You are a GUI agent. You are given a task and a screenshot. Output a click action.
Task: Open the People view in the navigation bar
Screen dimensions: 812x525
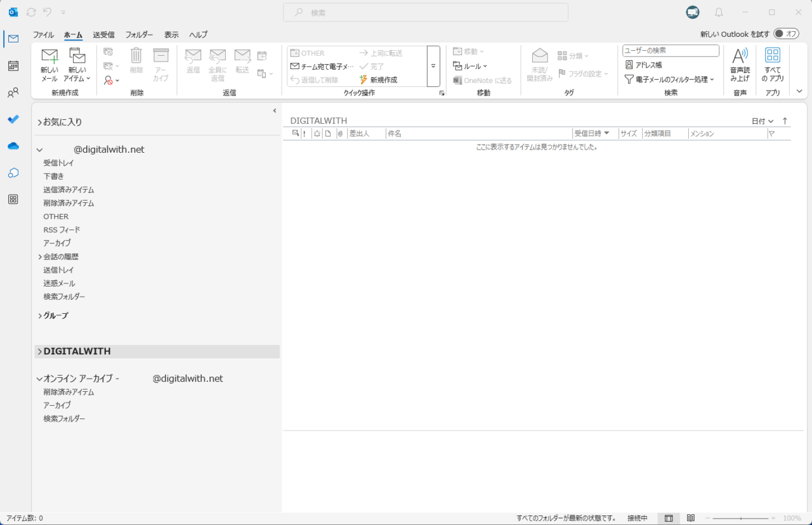(13, 92)
